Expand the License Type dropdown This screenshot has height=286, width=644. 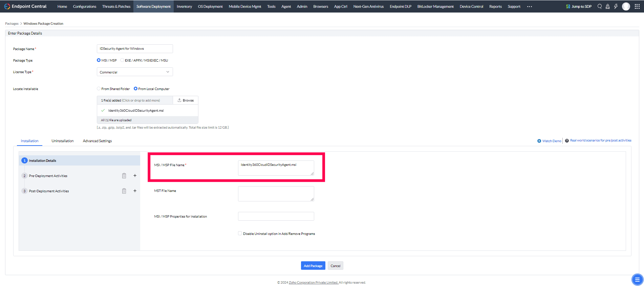(x=135, y=72)
